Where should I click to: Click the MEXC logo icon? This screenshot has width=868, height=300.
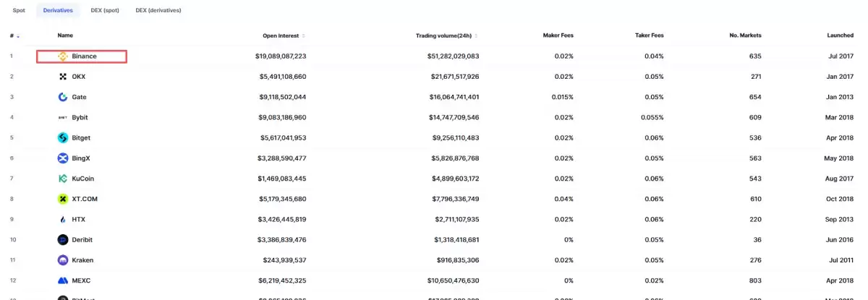click(63, 280)
